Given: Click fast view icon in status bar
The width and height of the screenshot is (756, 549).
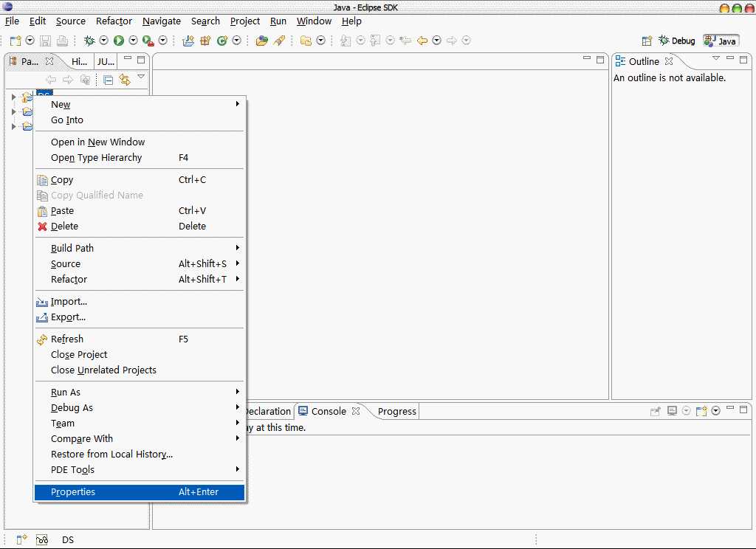Looking at the screenshot, I should coord(21,539).
